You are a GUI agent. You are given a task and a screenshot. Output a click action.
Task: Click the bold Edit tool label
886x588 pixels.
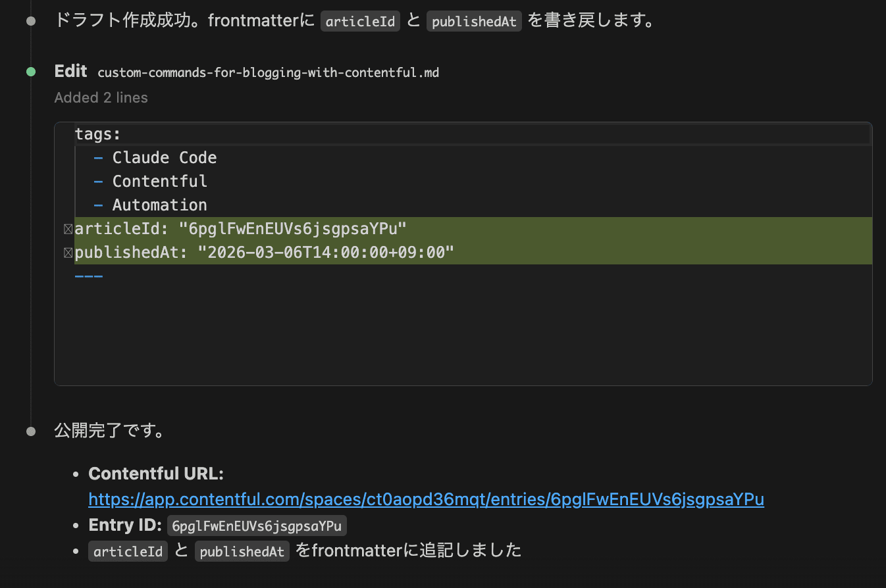click(70, 71)
